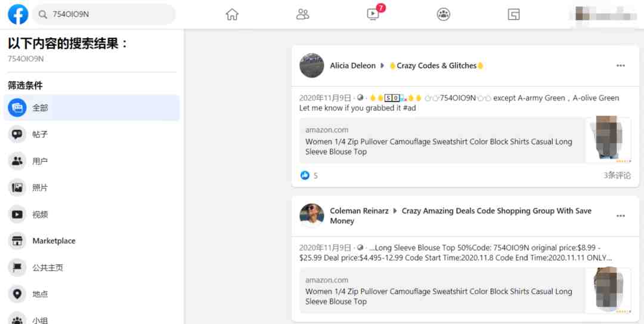Open more options on Coleman Reinarz's post
The image size is (644, 324).
pyautogui.click(x=621, y=216)
